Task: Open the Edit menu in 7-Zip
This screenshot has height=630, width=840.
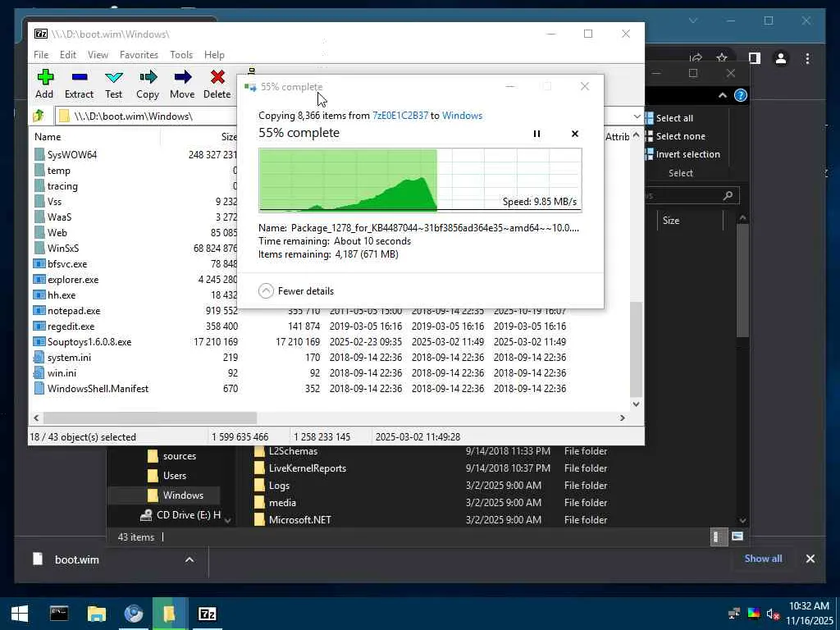Action: tap(67, 55)
